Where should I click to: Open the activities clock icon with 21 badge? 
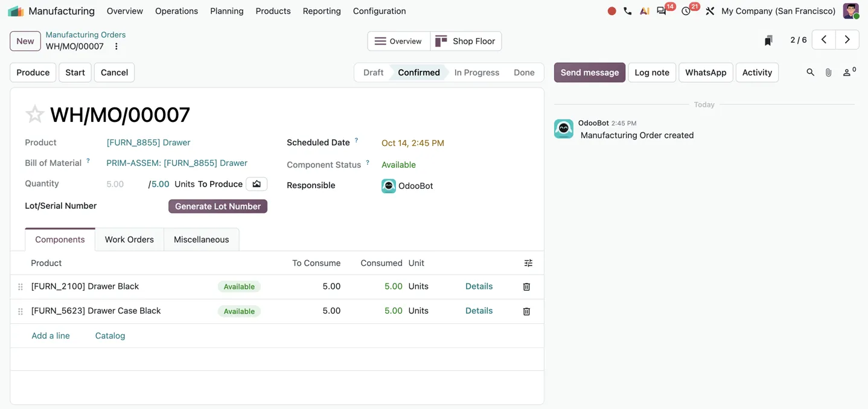686,11
